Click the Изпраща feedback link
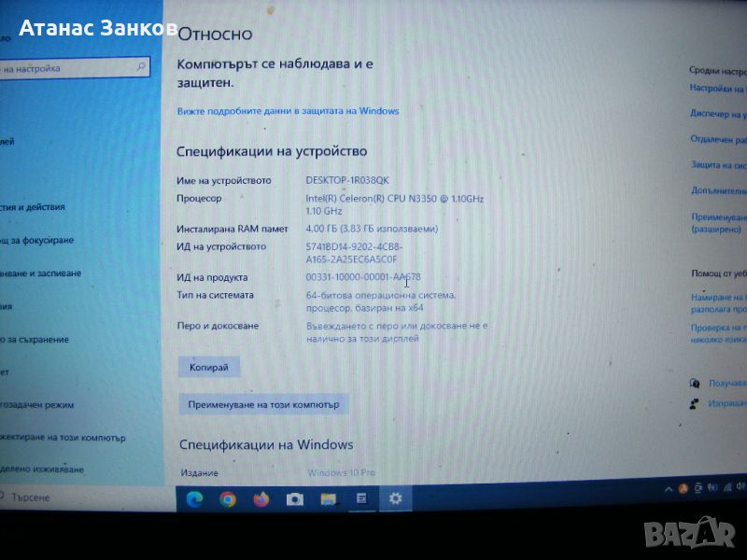 pos(727,404)
